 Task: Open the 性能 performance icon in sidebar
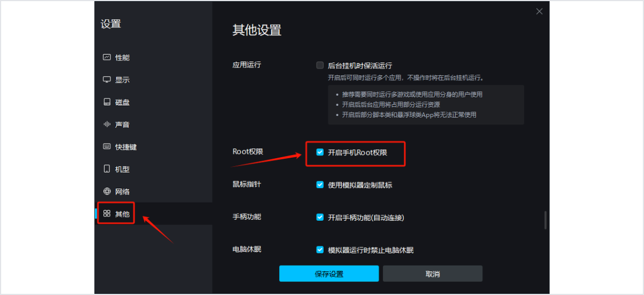click(x=107, y=58)
